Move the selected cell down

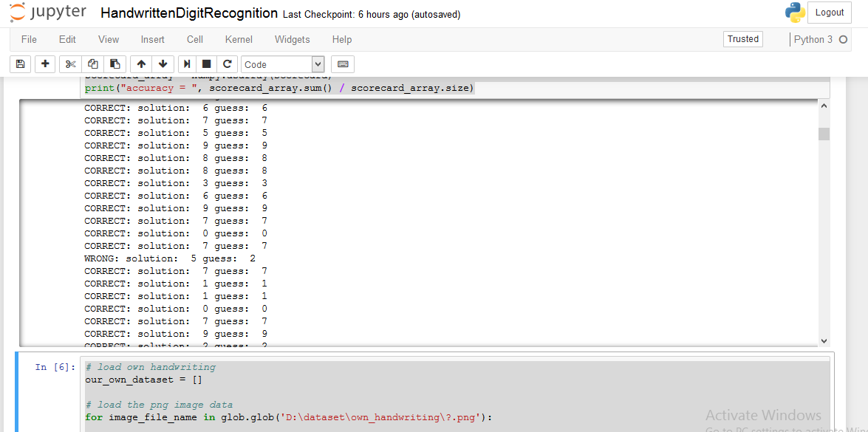pos(163,64)
